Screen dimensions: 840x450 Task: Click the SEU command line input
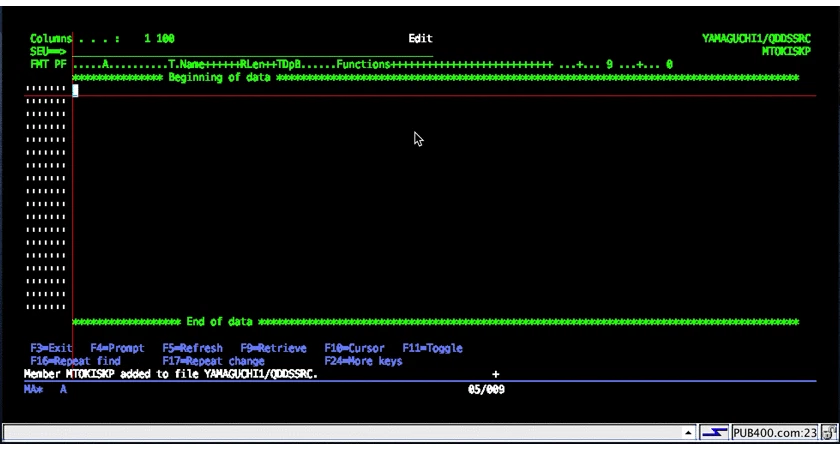tap(252, 52)
